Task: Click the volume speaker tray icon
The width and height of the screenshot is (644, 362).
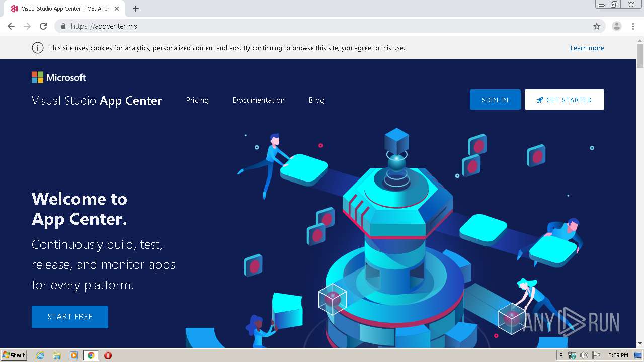Action: tap(584, 355)
